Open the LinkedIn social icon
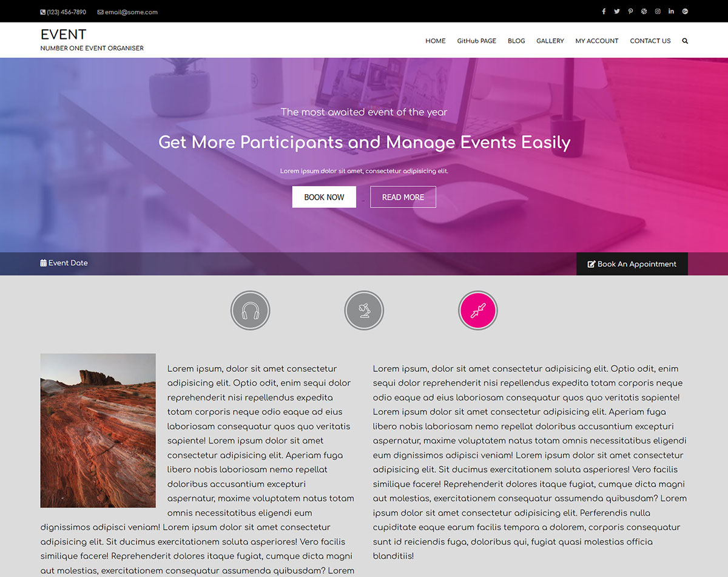Screen dimensions: 728x577 671,12
